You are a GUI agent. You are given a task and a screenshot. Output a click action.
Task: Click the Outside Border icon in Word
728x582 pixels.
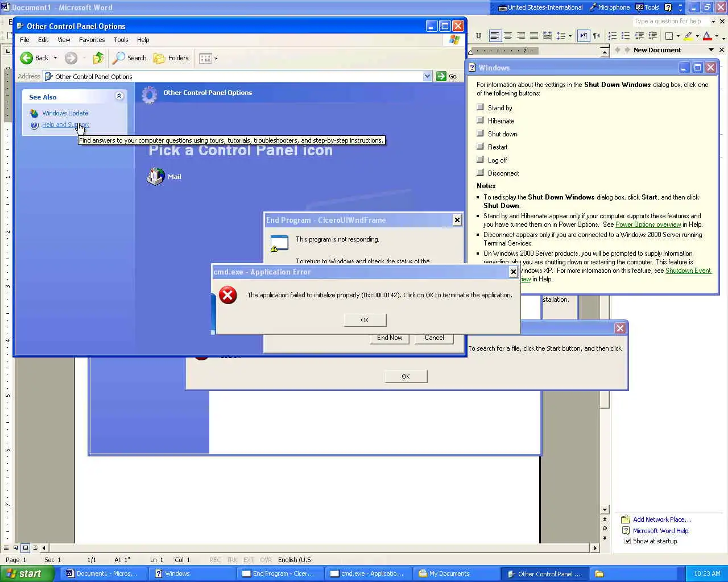[669, 36]
